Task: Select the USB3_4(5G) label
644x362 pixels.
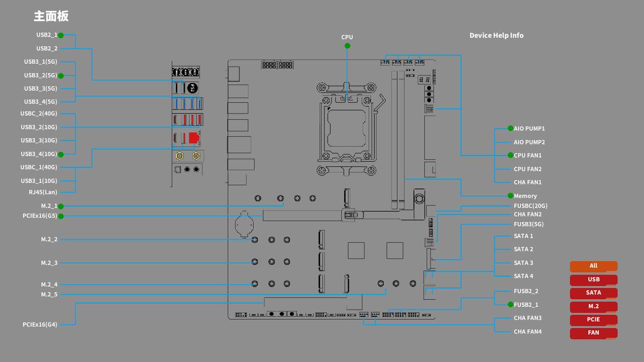Action: point(40,102)
